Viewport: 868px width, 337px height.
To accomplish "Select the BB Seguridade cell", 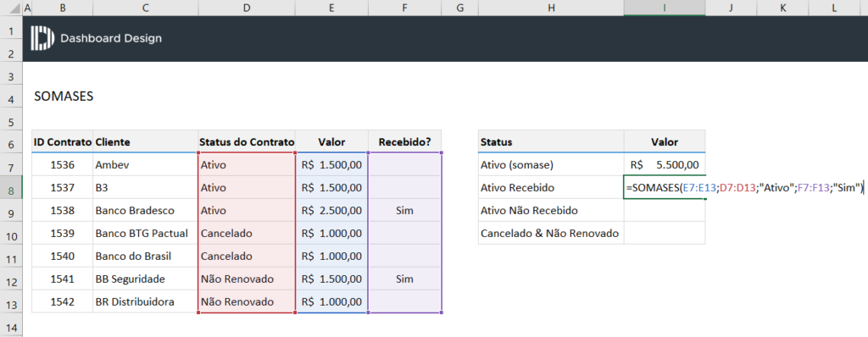I will point(146,279).
